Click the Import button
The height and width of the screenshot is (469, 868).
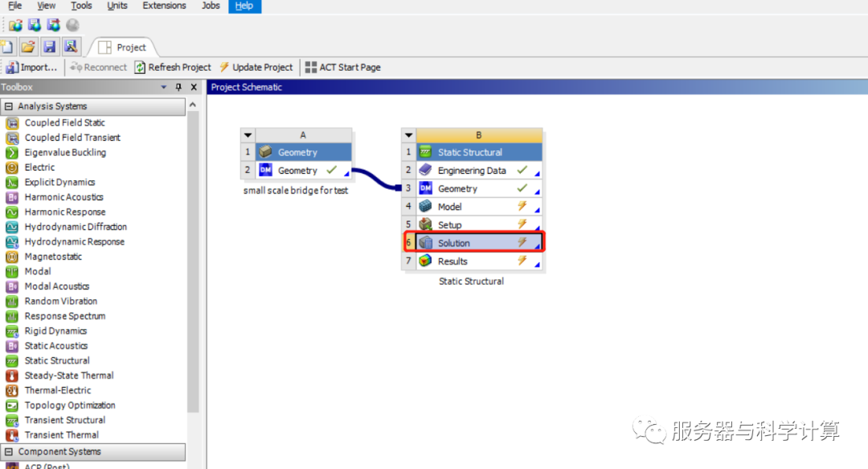(31, 68)
